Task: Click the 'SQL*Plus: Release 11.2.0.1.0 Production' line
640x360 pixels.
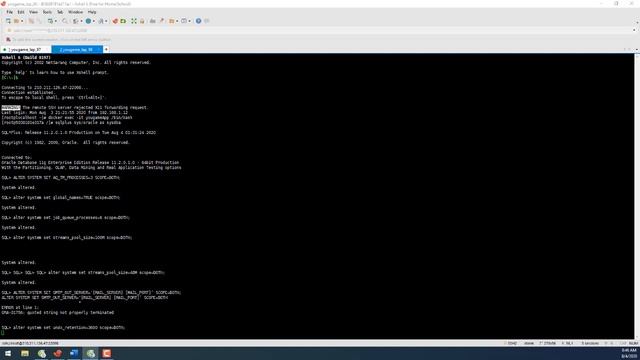Action: [x=78, y=133]
